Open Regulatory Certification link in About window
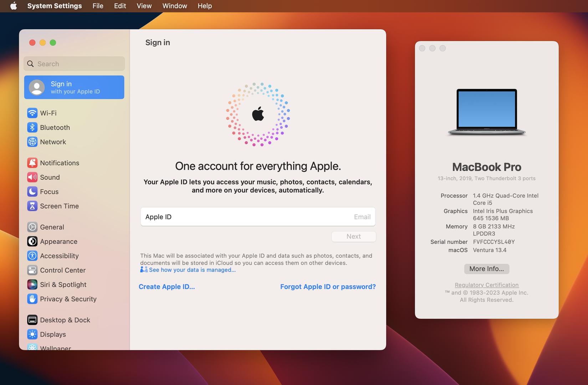 click(x=486, y=285)
